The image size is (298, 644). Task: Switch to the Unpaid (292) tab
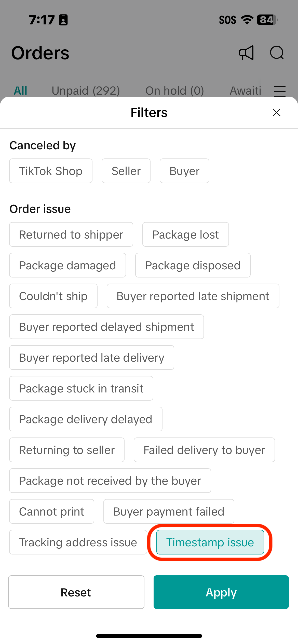pyautogui.click(x=86, y=91)
